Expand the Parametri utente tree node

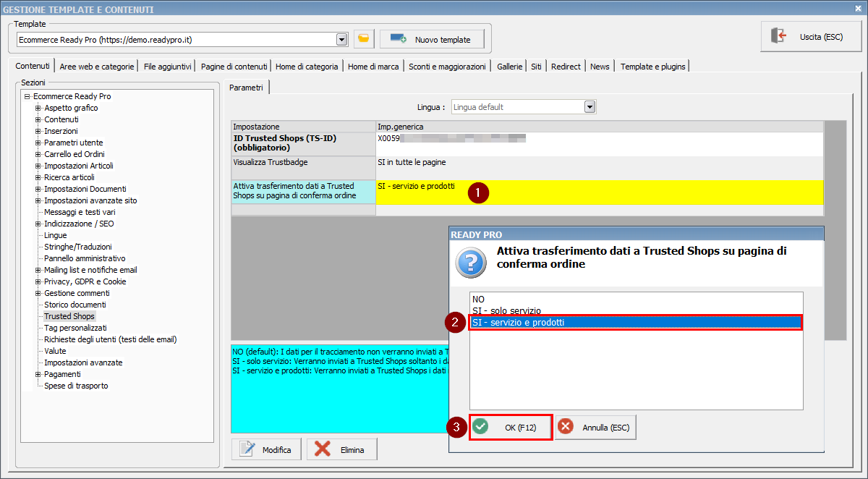38,143
